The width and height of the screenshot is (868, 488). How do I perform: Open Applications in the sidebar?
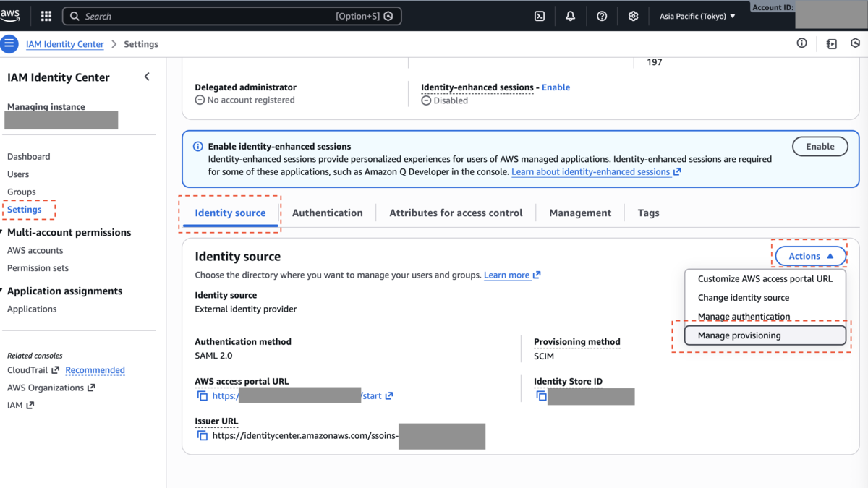(x=32, y=309)
